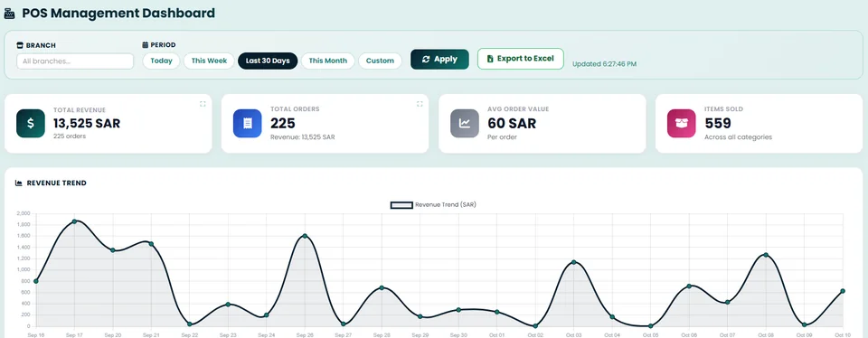Click the Sep 16 data point on chart
This screenshot has height=338, width=868.
tap(36, 281)
